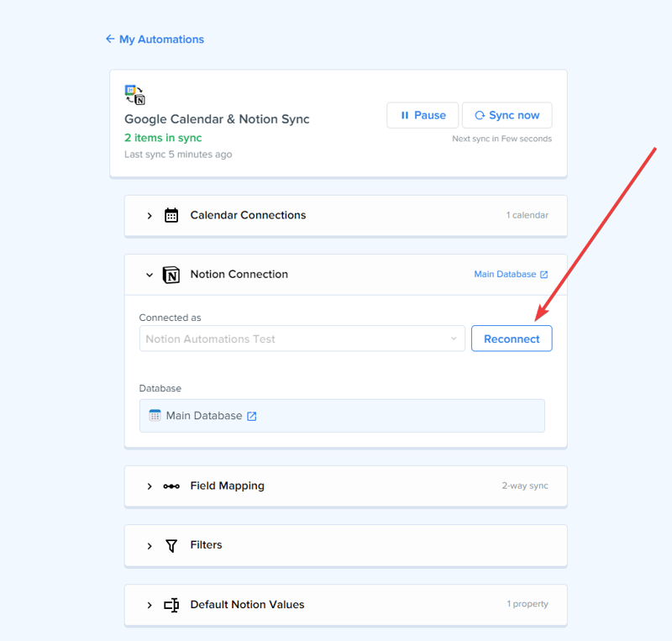Click the Default Notion Values property icon
672x641 pixels.
tap(171, 605)
